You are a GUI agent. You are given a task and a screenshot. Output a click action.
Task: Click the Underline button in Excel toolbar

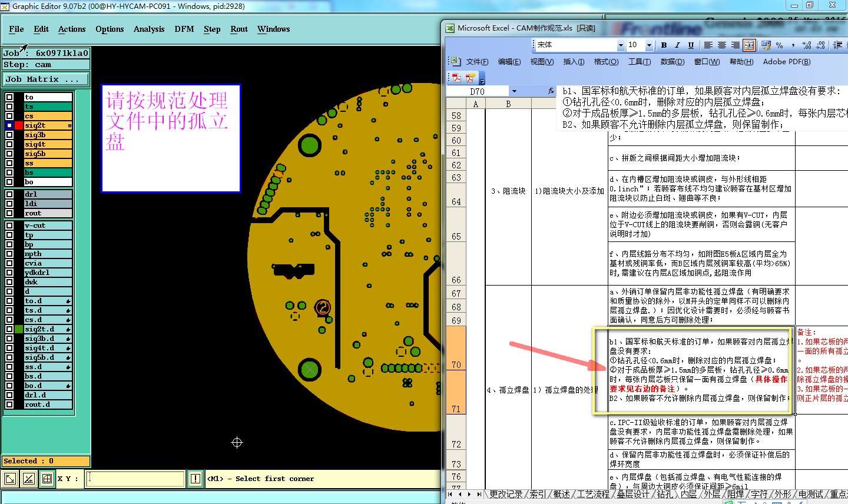[691, 45]
